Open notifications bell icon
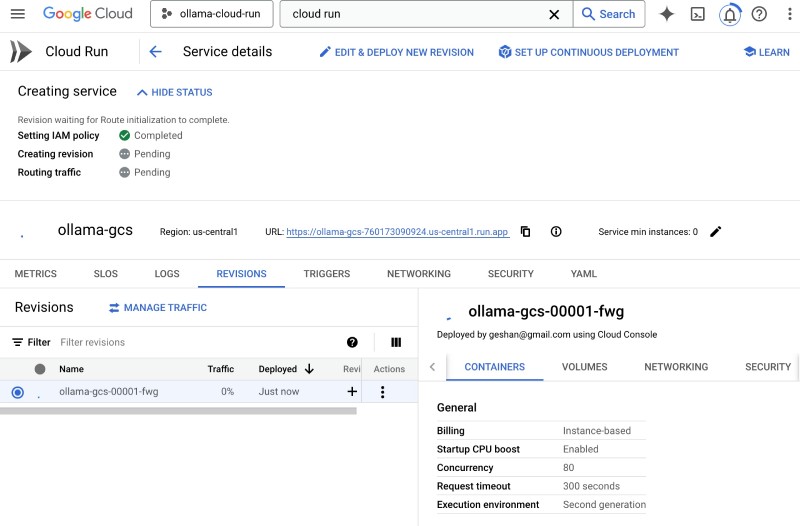The image size is (800, 526). coord(730,14)
